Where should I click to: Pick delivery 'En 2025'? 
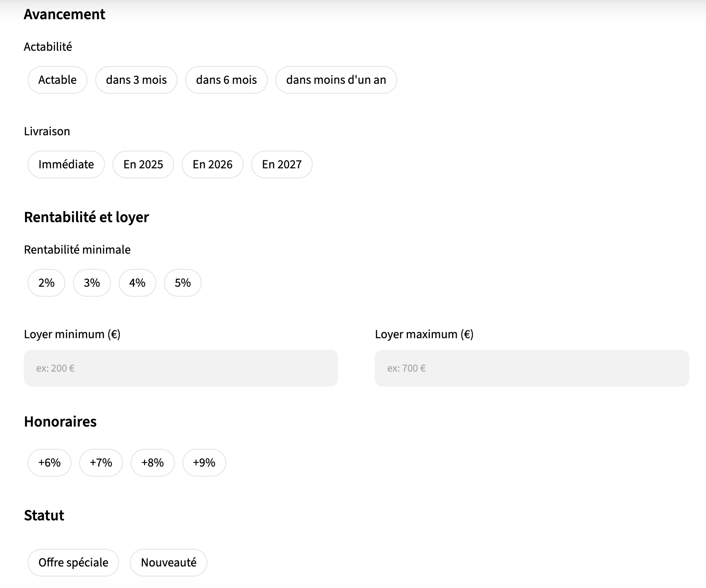click(x=143, y=164)
